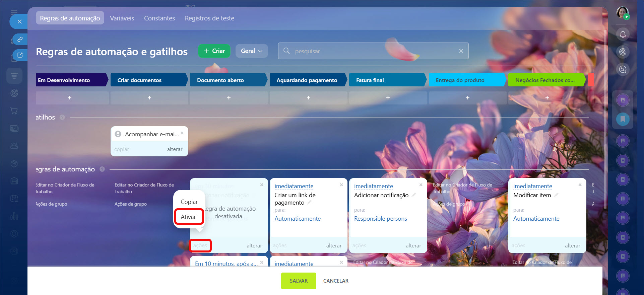Image resolution: width=644 pixels, height=295 pixels.
Task: Close the slider panel with X button
Action: 19,22
